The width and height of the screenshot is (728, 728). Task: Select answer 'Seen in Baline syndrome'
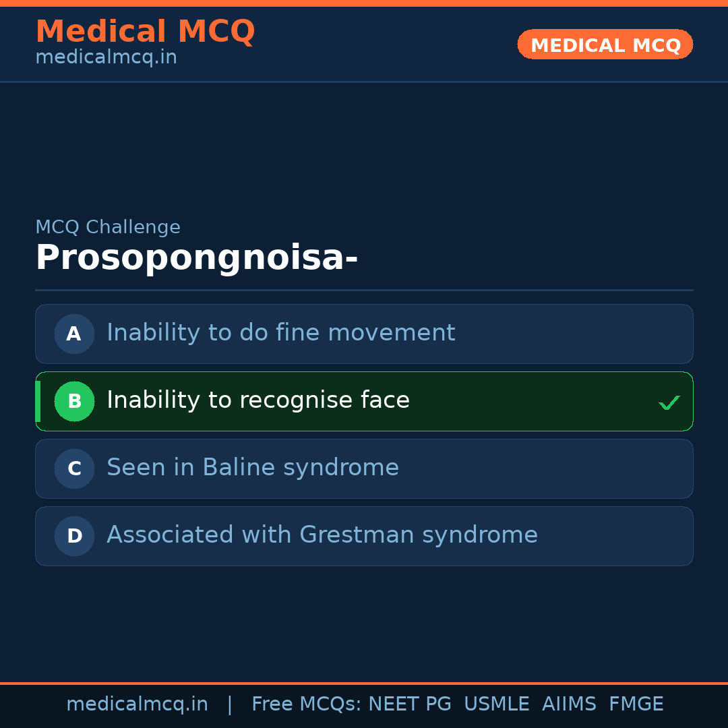tap(253, 468)
